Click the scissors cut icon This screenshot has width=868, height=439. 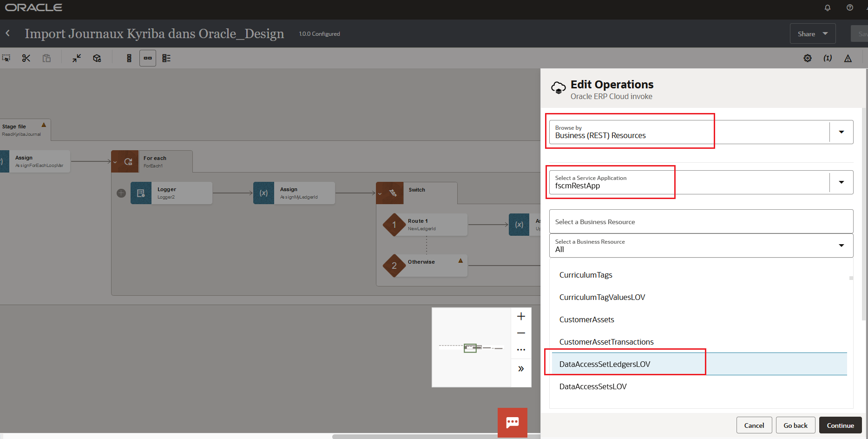tap(26, 58)
